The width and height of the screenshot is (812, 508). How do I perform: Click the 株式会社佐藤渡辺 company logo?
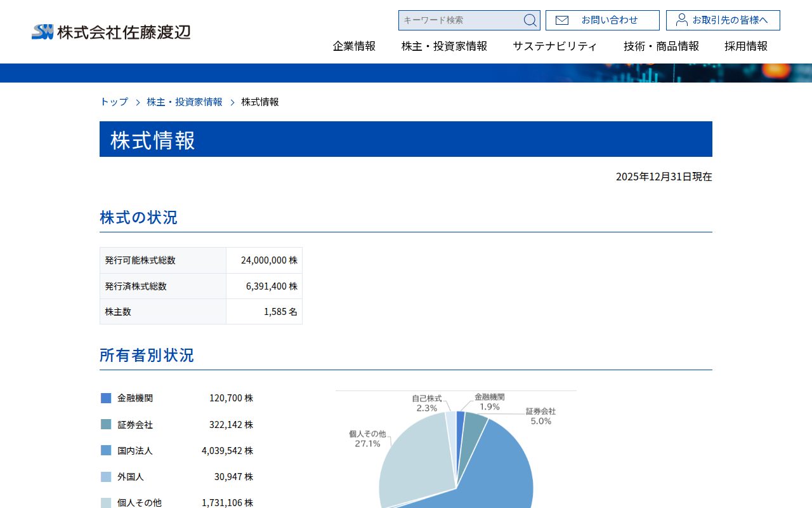coord(111,32)
